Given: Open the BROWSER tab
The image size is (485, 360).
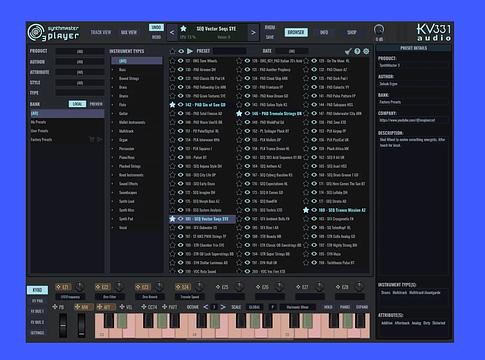Looking at the screenshot, I should [x=296, y=32].
